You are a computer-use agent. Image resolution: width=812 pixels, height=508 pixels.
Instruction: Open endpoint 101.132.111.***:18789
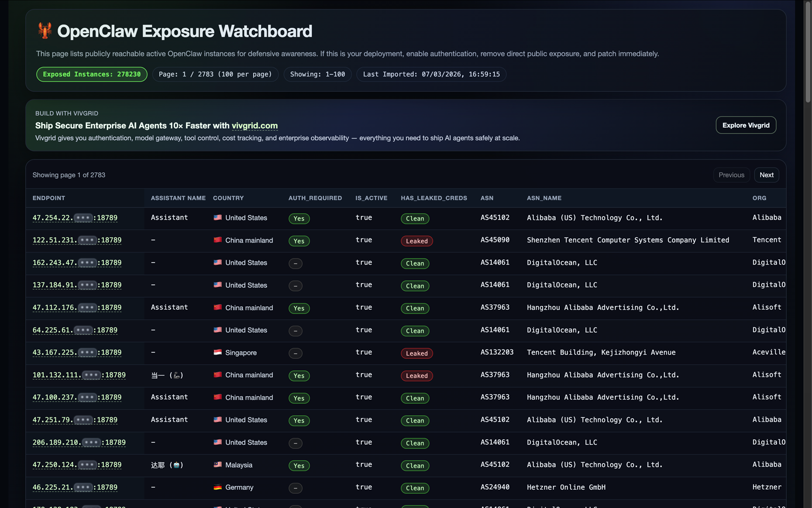[x=79, y=375]
